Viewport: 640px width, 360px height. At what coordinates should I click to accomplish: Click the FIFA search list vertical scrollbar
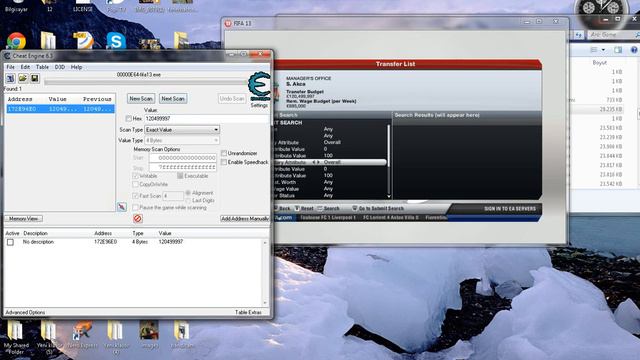pos(389,159)
